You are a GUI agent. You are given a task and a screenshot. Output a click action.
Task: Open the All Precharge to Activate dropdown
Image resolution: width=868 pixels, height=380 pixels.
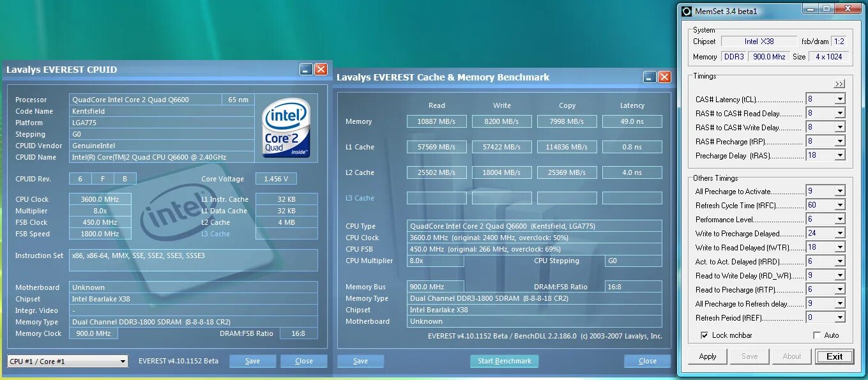(x=840, y=192)
